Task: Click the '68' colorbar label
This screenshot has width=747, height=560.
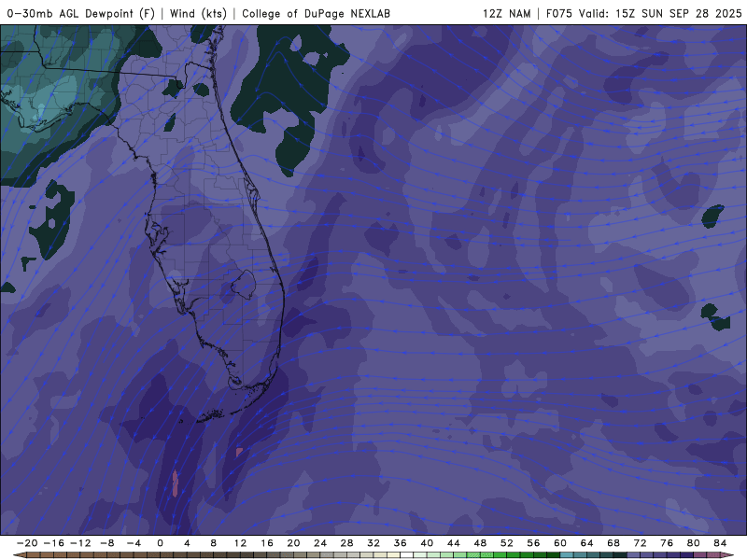Action: (613, 543)
